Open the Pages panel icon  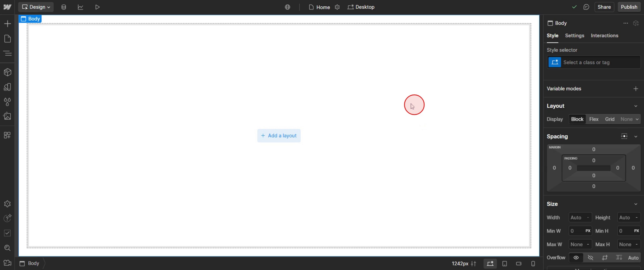pyautogui.click(x=7, y=39)
